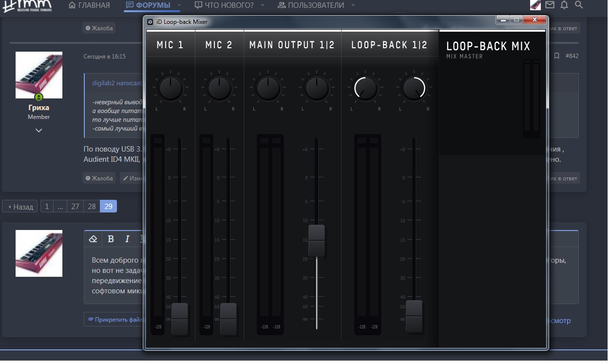Open the ГЛАВНАЯ home menu item

89,5
